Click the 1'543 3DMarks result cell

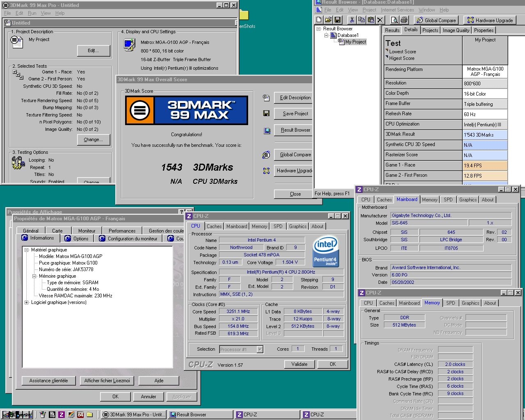click(x=485, y=135)
